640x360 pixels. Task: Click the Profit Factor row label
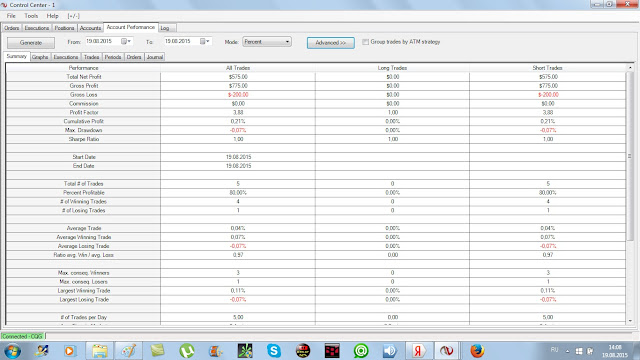84,112
